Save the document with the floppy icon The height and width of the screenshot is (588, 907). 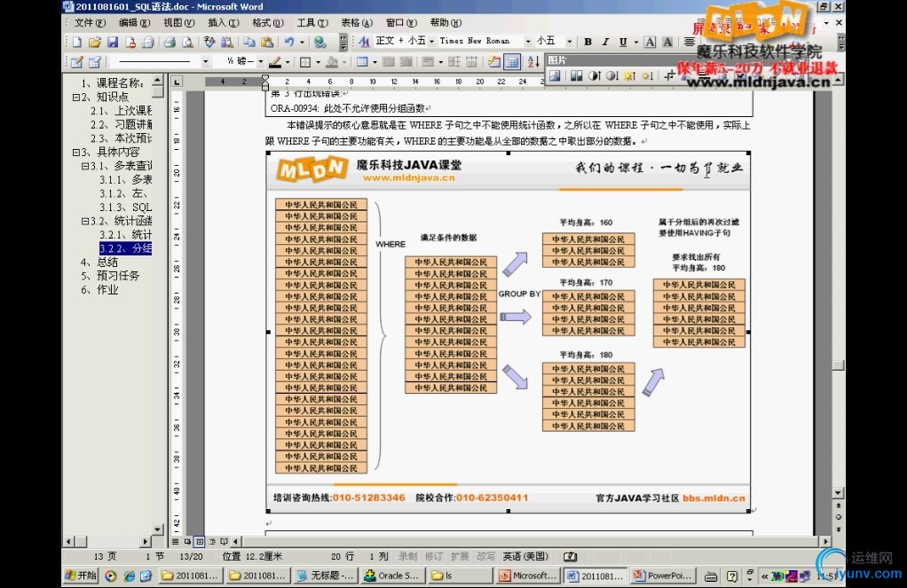(113, 42)
